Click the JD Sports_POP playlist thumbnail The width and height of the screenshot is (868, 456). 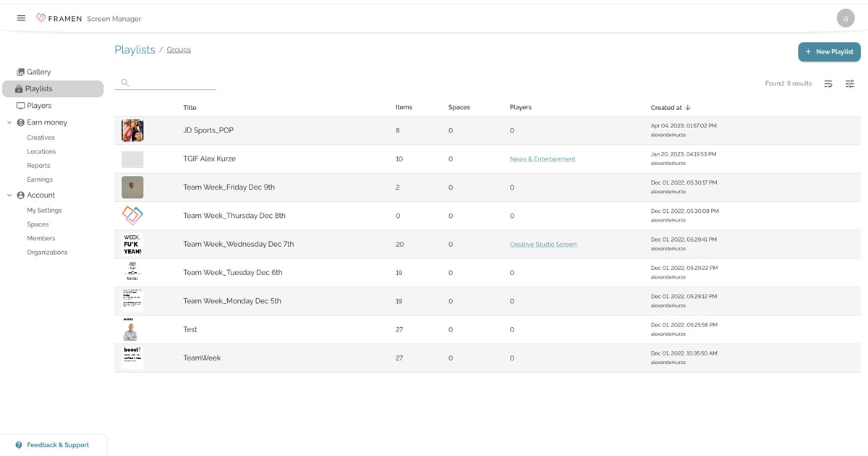point(132,130)
